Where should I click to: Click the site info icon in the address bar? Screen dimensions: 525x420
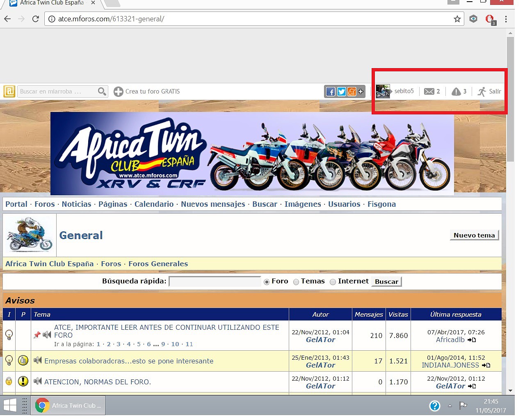click(52, 19)
